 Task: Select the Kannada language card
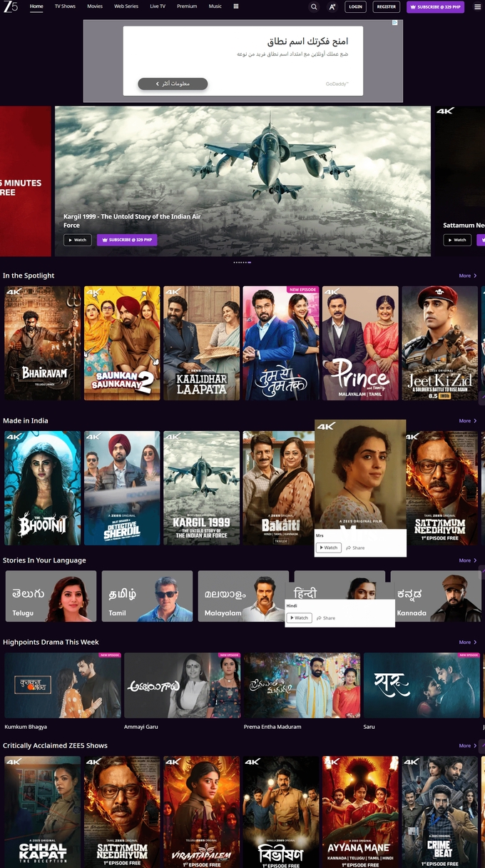[x=436, y=596]
